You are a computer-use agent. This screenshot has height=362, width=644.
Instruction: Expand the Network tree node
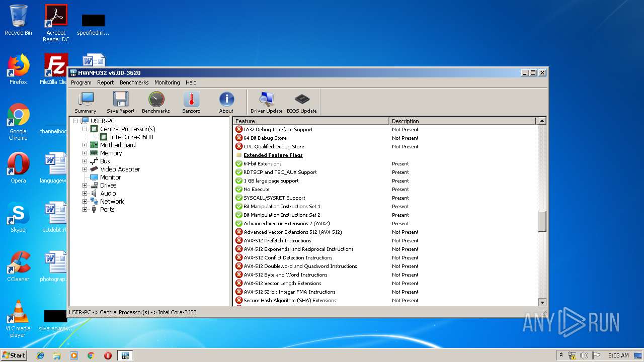[x=85, y=201]
